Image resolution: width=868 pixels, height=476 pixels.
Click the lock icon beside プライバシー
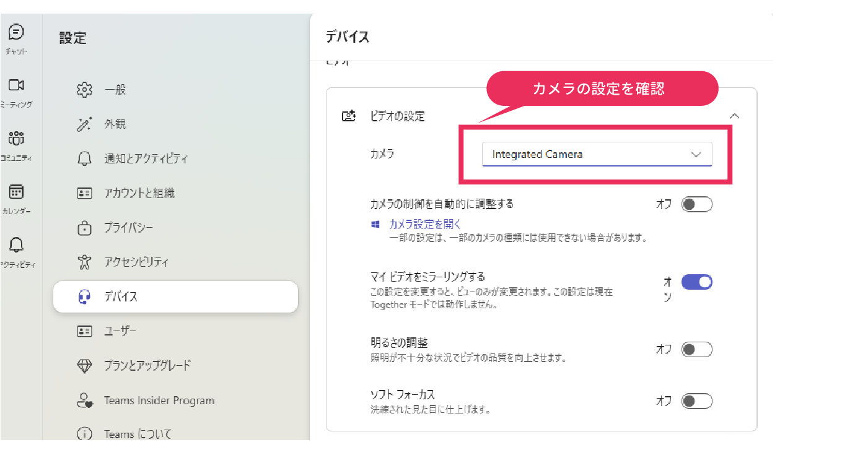click(84, 228)
